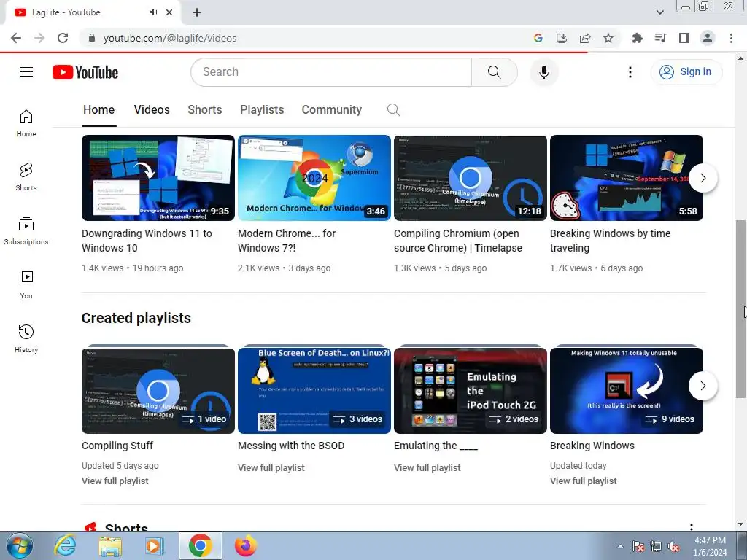Image resolution: width=747 pixels, height=560 pixels.
Task: Click the taskbar clock showing 4:47 PM
Action: [710, 546]
